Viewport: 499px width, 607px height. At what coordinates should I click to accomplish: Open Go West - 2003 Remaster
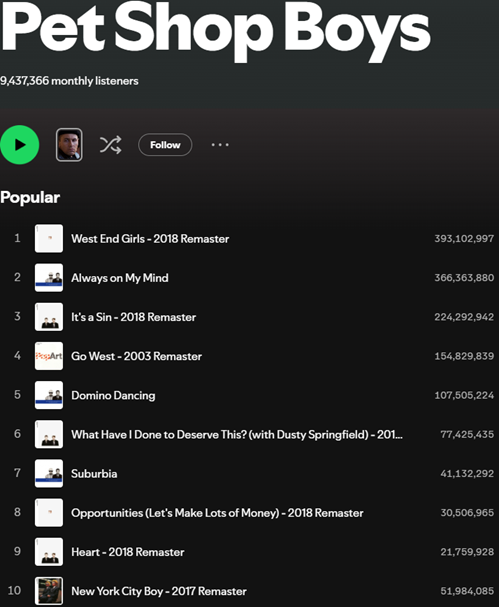137,356
